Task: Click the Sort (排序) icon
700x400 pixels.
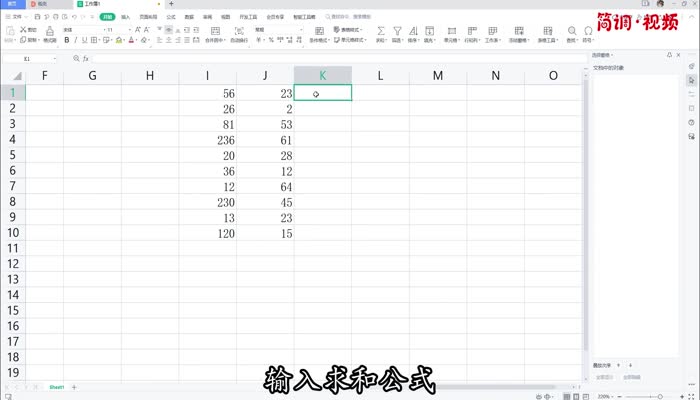Action: (414, 31)
